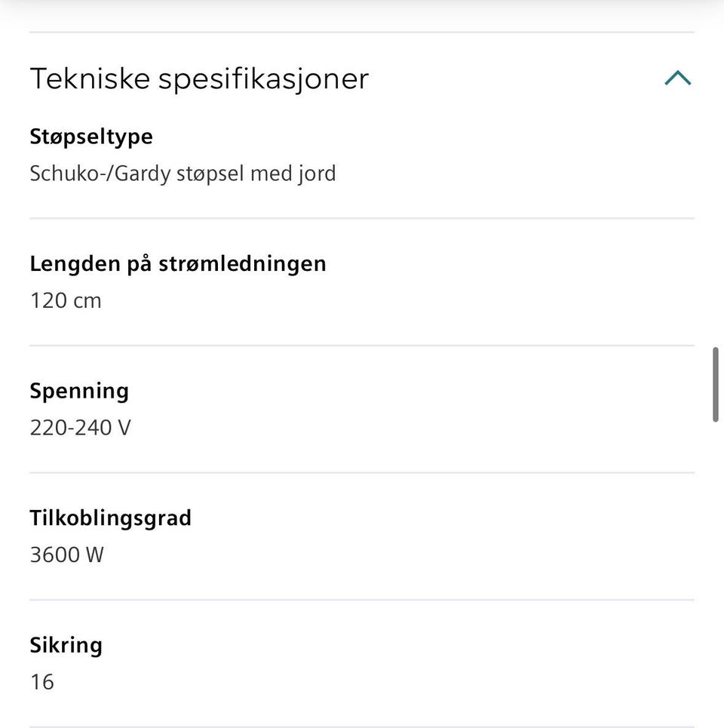Click the vertical scrollbar thumb

coord(716,385)
